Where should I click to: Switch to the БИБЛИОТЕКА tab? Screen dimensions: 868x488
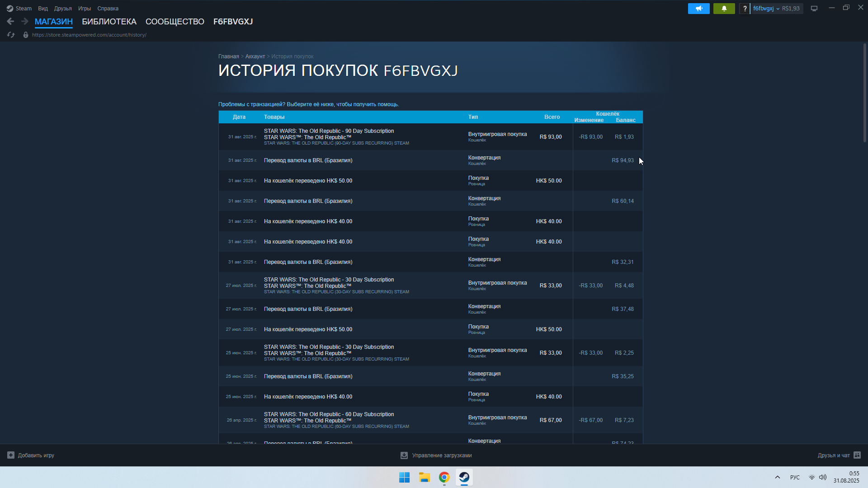[109, 22]
